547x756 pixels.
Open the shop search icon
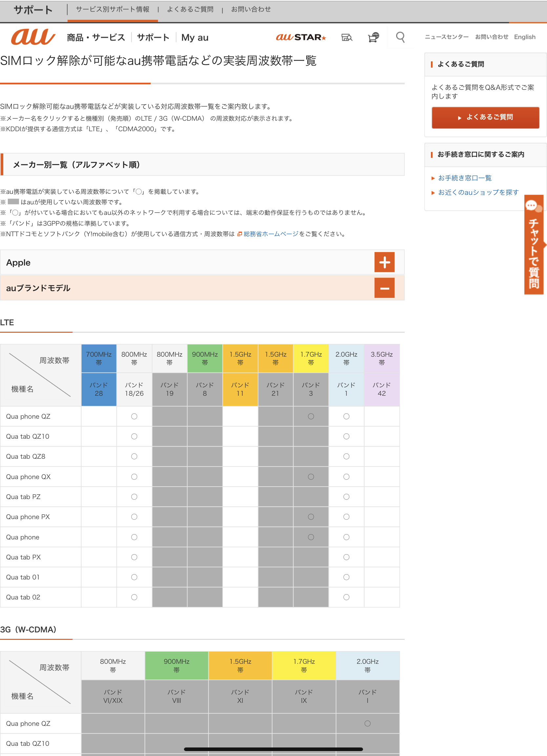(x=347, y=37)
